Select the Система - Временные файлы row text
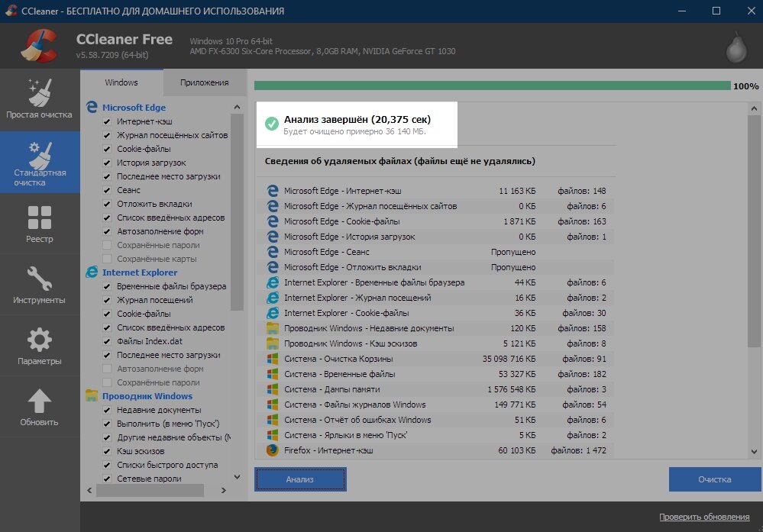This screenshot has height=532, width=763. click(340, 374)
